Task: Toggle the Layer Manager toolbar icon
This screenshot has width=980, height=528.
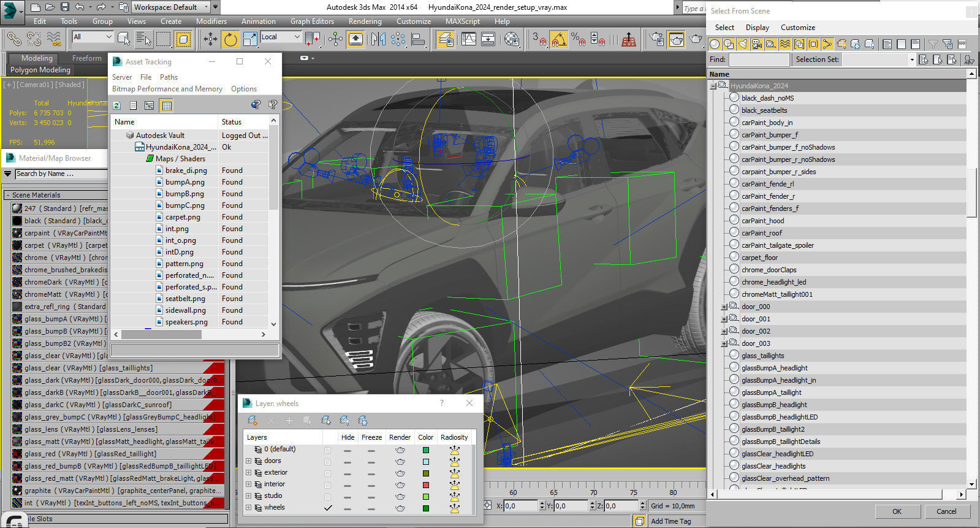Action: click(x=446, y=39)
